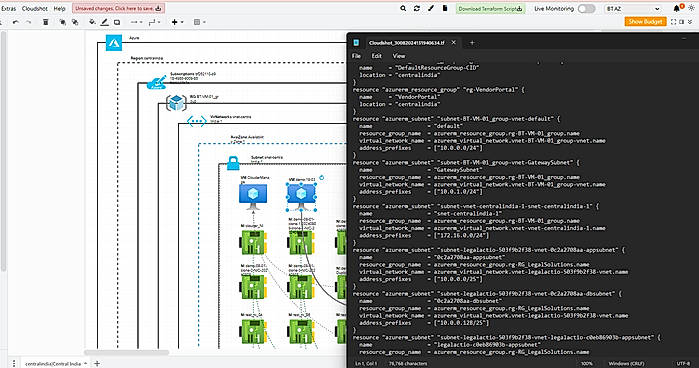The image size is (699, 368).
Task: Click the Notepad app icon
Action: (356, 43)
